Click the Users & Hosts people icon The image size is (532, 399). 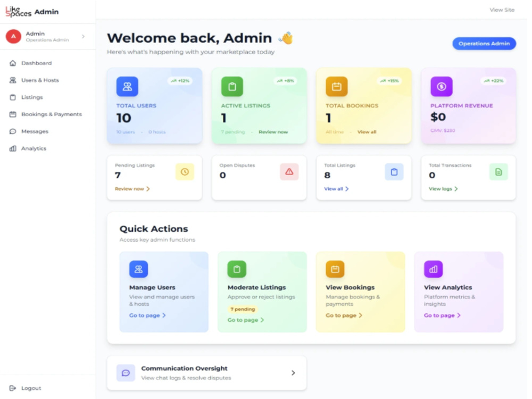click(13, 80)
